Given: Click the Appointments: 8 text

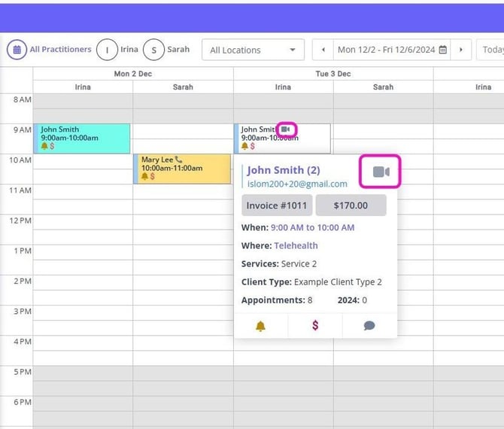Looking at the screenshot, I should 277,300.
